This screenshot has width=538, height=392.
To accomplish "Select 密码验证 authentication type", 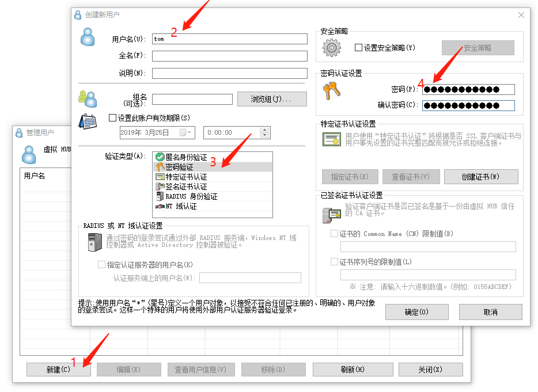I will pos(213,167).
